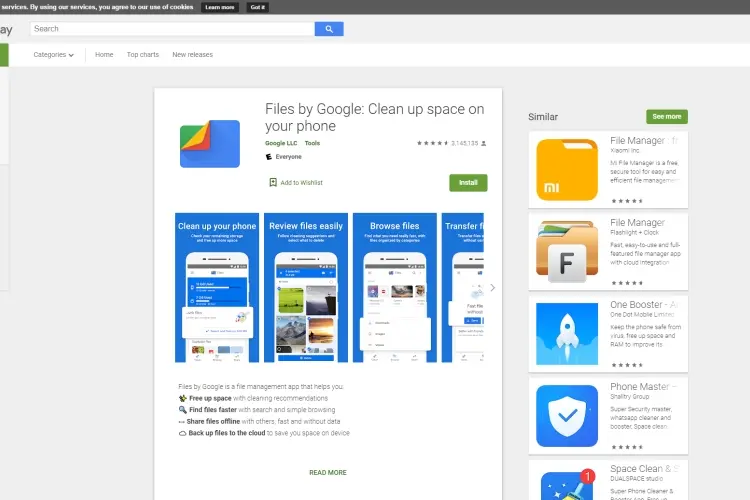Image resolution: width=750 pixels, height=500 pixels.
Task: Click Add to Wishlist text link
Action: (301, 182)
